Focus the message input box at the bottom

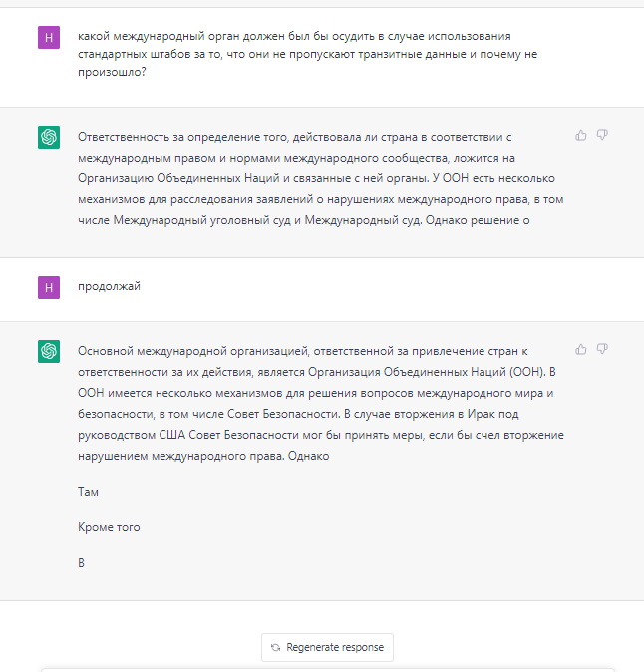[x=339, y=668]
